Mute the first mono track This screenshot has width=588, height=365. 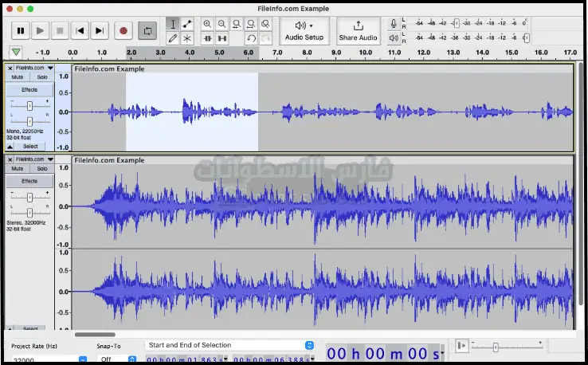[x=18, y=77]
